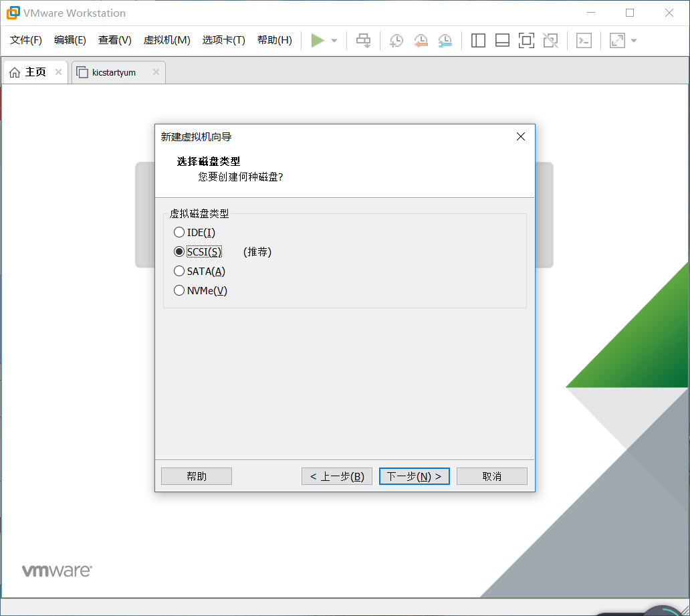Switch to the kicstartyum tab

tap(118, 72)
